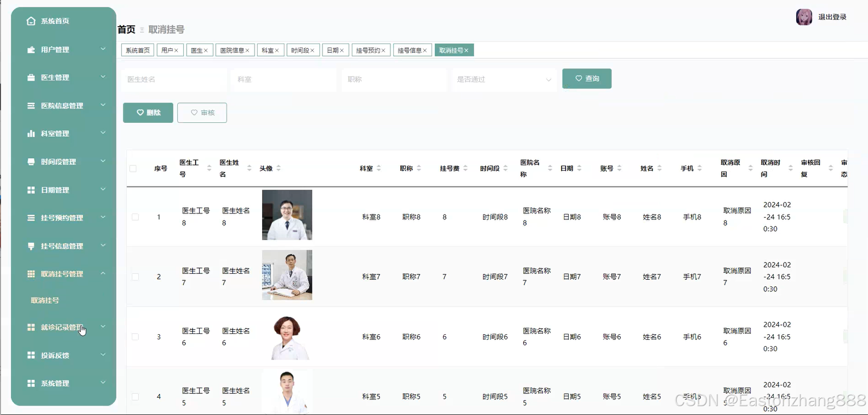Click the 系统管理 grid icon
868x415 pixels.
(31, 383)
